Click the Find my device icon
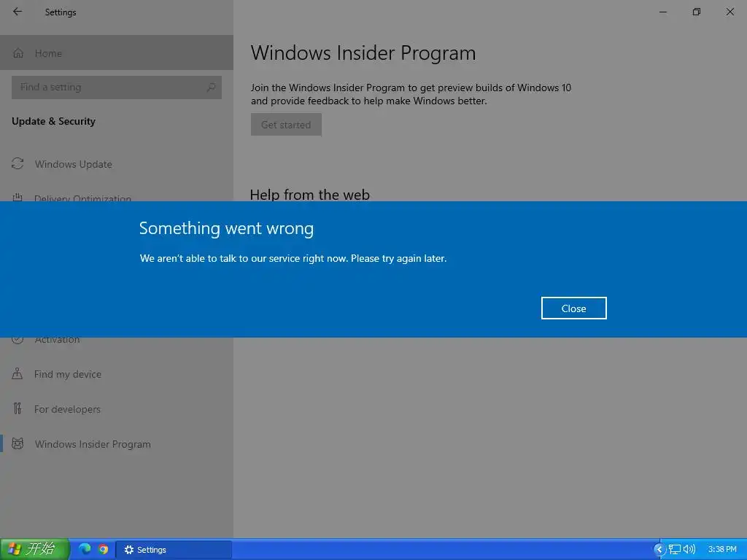The width and height of the screenshot is (747, 560). [18, 374]
